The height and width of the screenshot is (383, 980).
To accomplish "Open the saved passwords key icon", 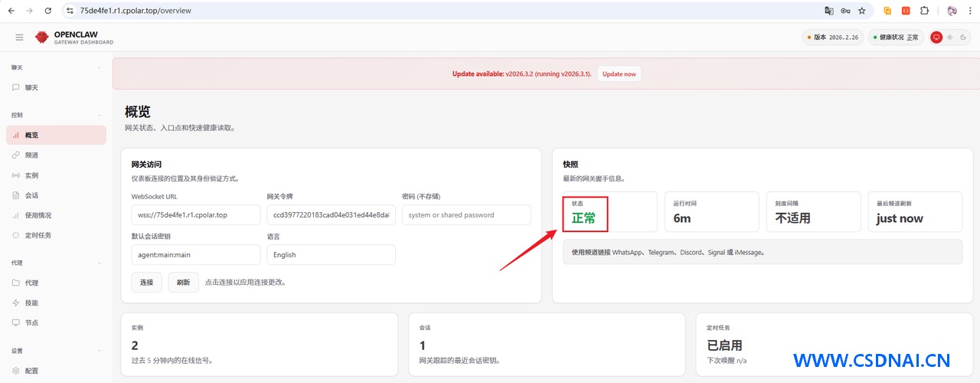I will pyautogui.click(x=845, y=11).
